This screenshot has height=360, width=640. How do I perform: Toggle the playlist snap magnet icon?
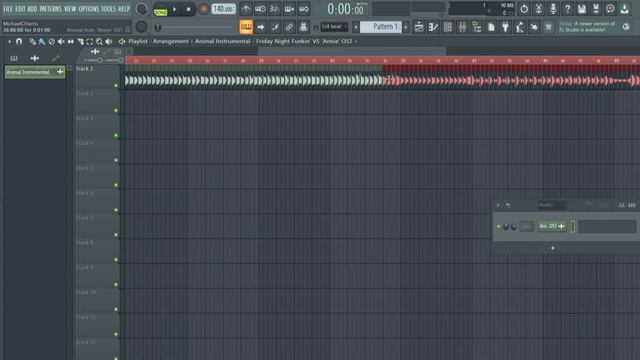pos(19,41)
